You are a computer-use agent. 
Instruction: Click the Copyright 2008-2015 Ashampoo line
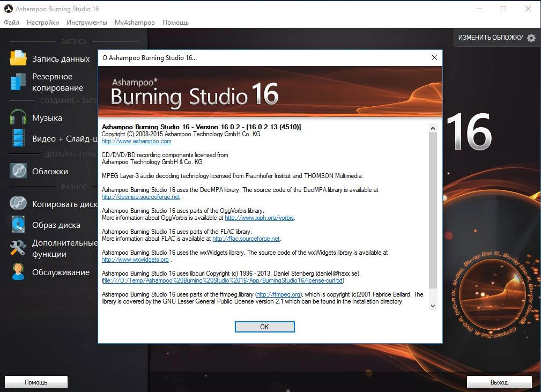[181, 134]
